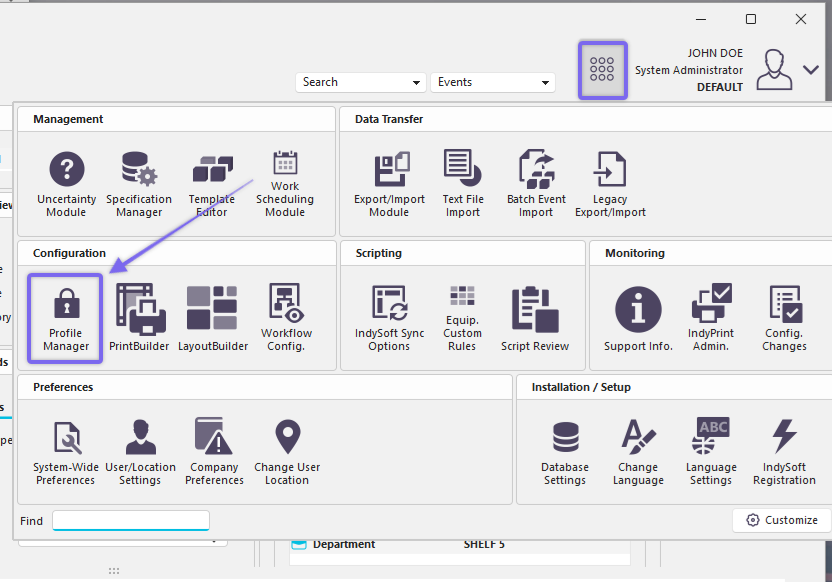The height and width of the screenshot is (582, 832).
Task: Open IndySoft Sync Options
Action: click(x=389, y=318)
